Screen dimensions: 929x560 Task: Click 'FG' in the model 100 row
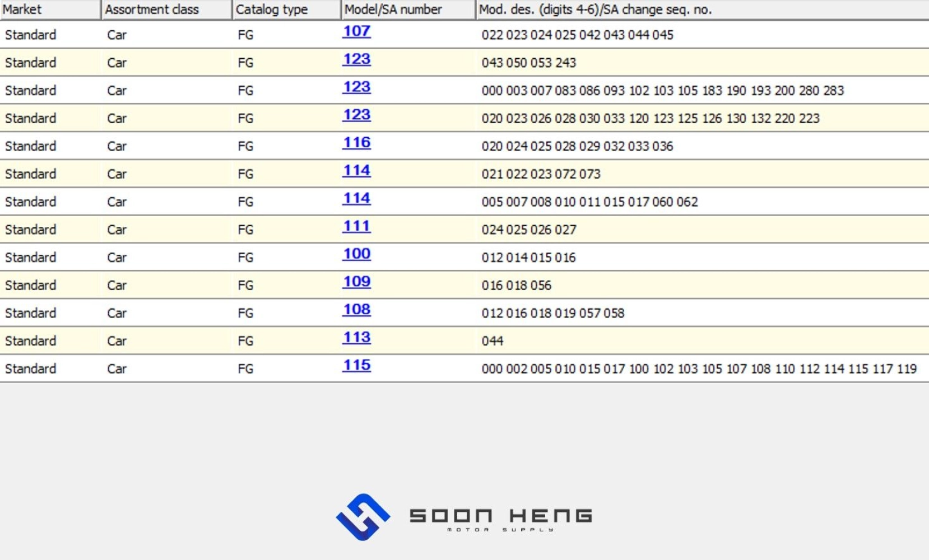click(x=245, y=258)
